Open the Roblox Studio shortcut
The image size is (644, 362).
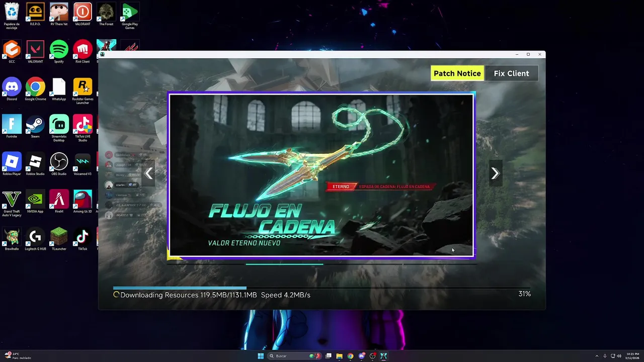tap(35, 164)
